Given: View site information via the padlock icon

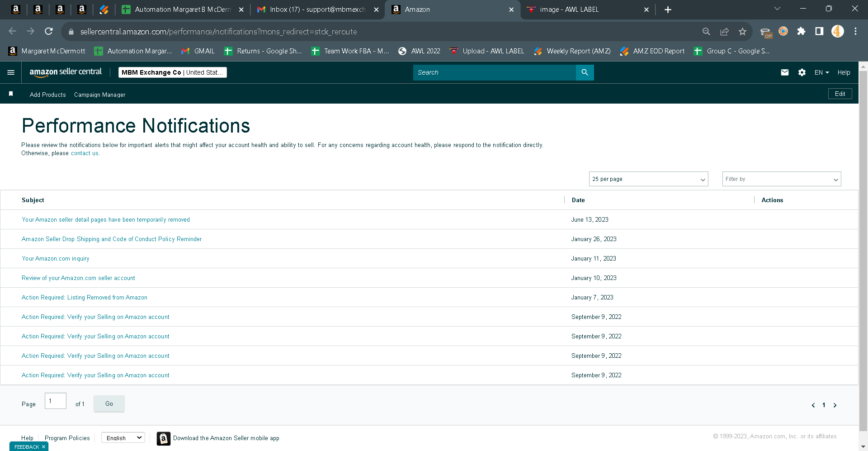Looking at the screenshot, I should click(71, 32).
